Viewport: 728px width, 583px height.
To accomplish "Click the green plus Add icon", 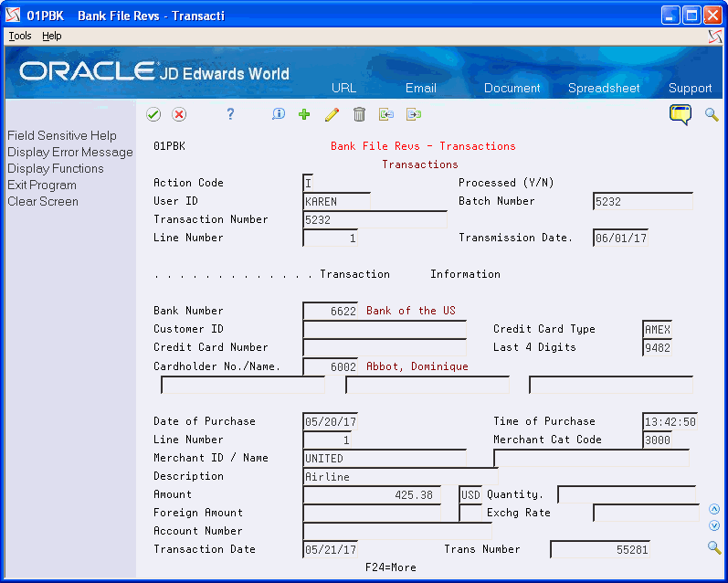I will pyautogui.click(x=304, y=114).
